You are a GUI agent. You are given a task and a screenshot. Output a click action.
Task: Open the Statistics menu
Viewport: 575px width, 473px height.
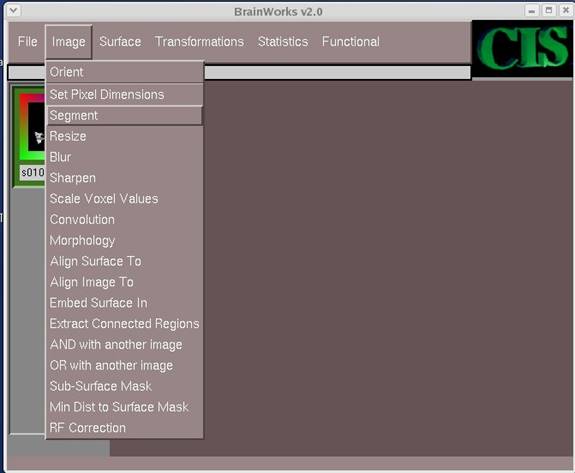tap(283, 41)
